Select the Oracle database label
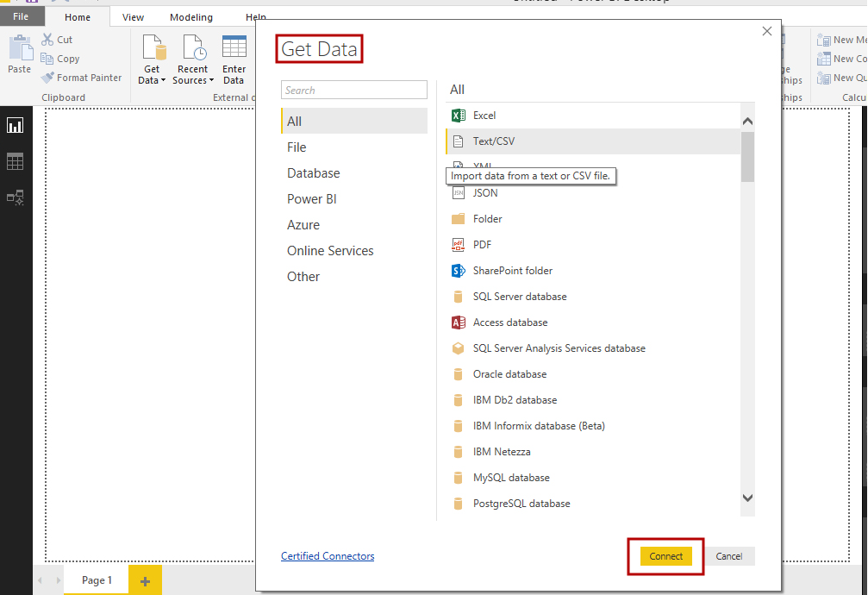 pyautogui.click(x=509, y=374)
